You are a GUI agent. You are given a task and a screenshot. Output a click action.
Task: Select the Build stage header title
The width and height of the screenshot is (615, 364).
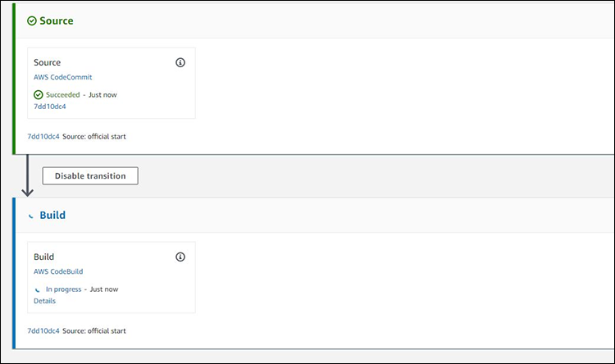coord(52,215)
